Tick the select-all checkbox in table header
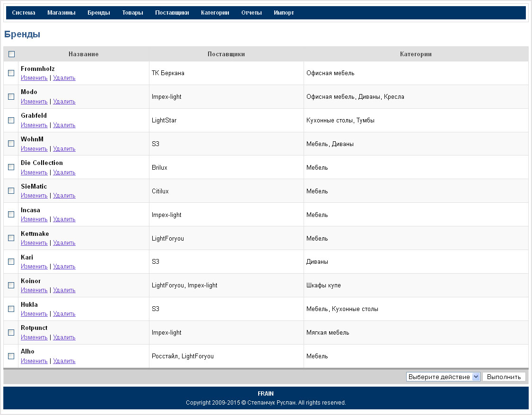532x415 pixels. [11, 54]
